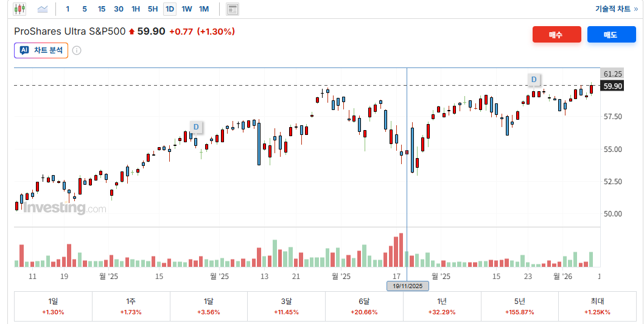Click the D dividend marker near 23
The width and height of the screenshot is (644, 324).
534,80
